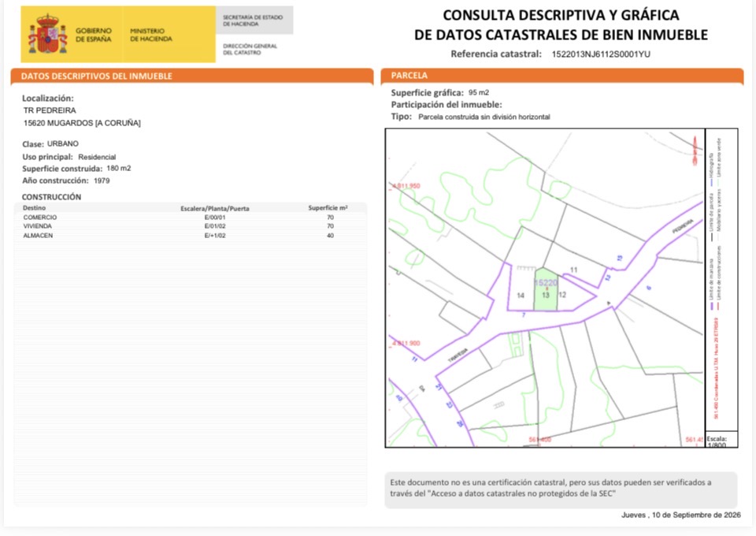The width and height of the screenshot is (756, 536).
Task: Click "Parcela construida sin división horizontal" text
Action: 484,117
